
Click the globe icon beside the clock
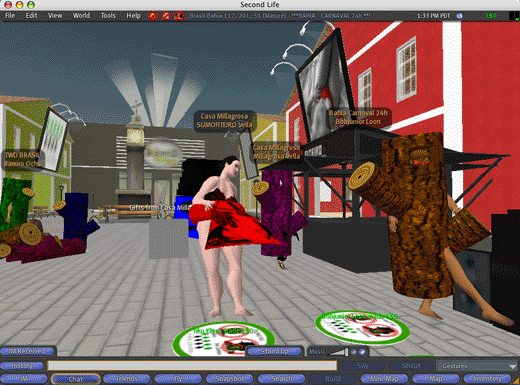(459, 16)
